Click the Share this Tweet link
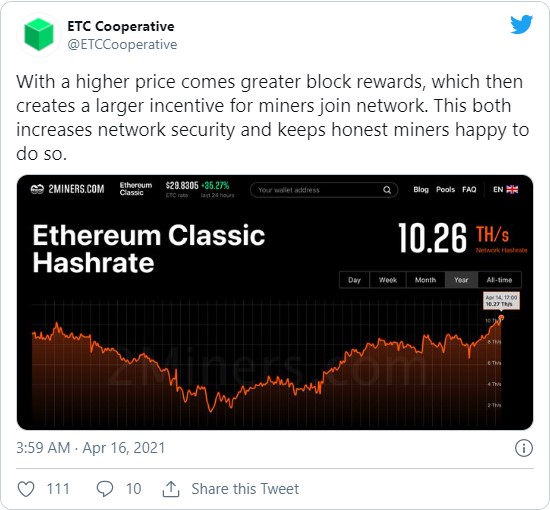 tap(245, 489)
